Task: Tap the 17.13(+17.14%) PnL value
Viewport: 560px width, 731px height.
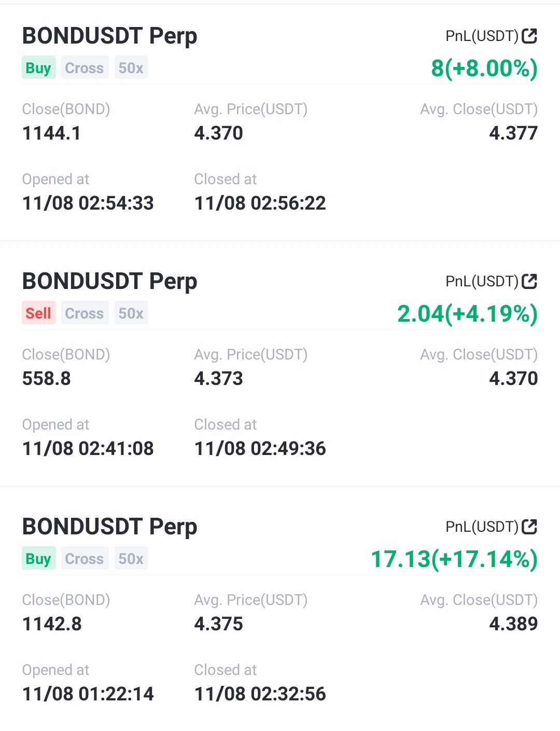Action: (x=454, y=559)
